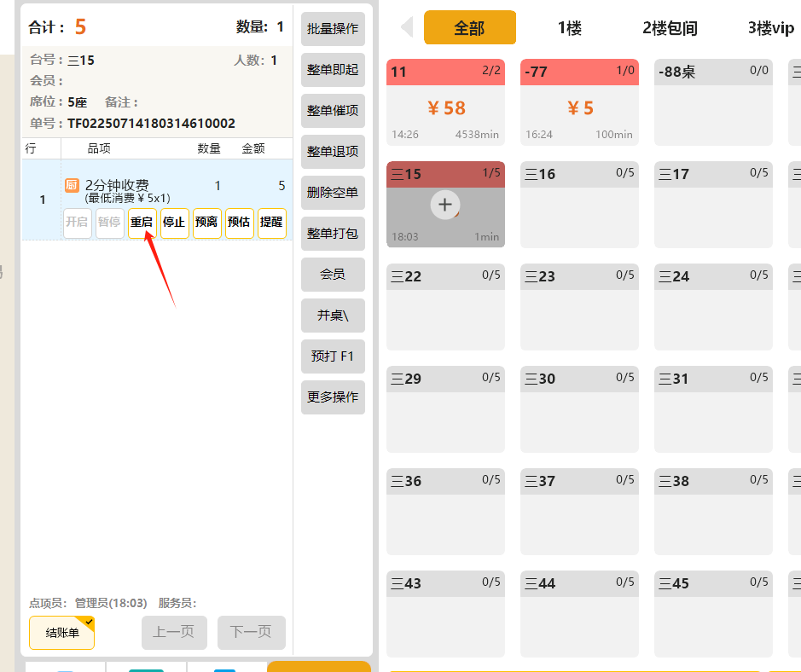Switch to the 2楼包间 tab
This screenshot has height=672, width=801.
670,28
